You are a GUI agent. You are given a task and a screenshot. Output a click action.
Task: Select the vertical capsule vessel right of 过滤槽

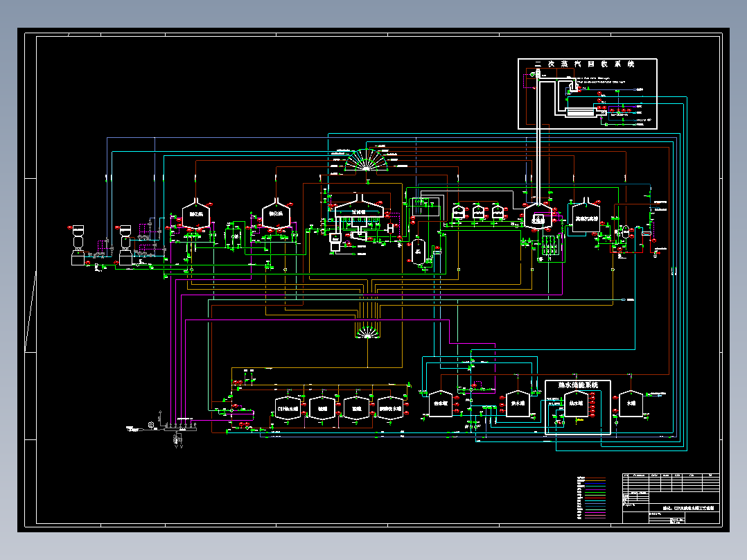[419, 251]
